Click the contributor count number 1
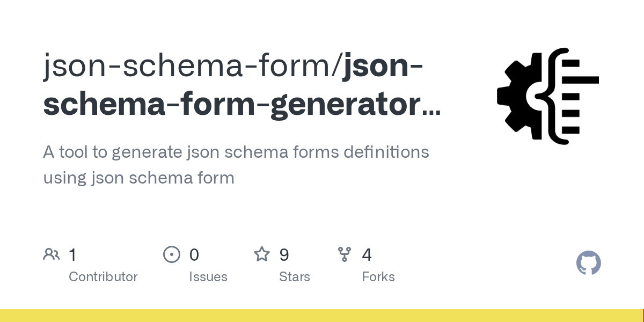Image resolution: width=644 pixels, height=322 pixels. click(73, 254)
